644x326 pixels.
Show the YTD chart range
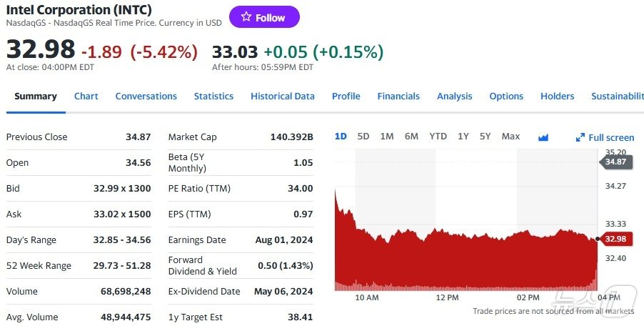[x=438, y=137]
